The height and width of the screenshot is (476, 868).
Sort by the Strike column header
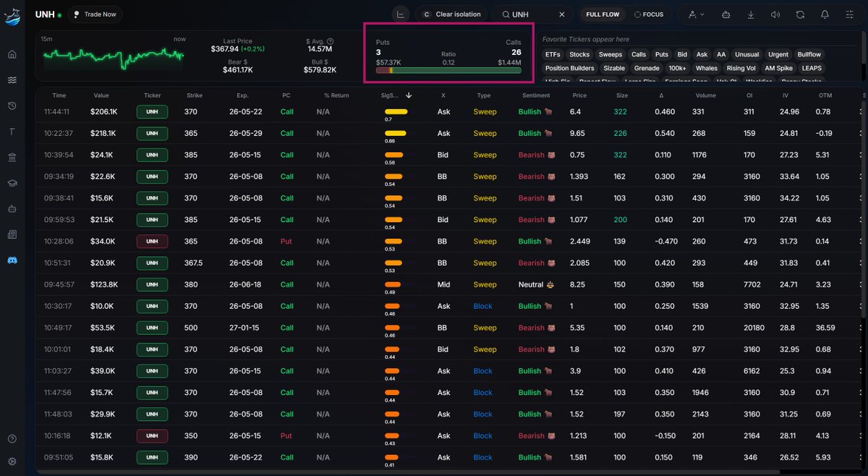195,95
